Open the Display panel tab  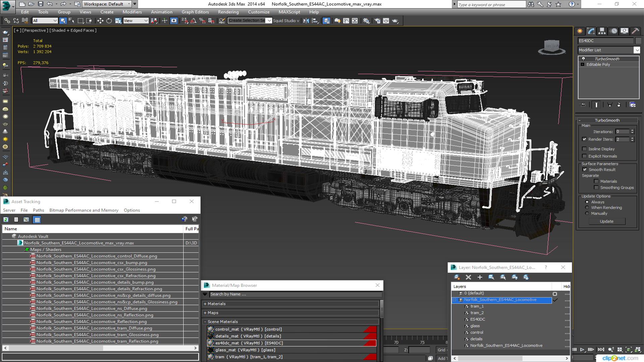tap(625, 31)
